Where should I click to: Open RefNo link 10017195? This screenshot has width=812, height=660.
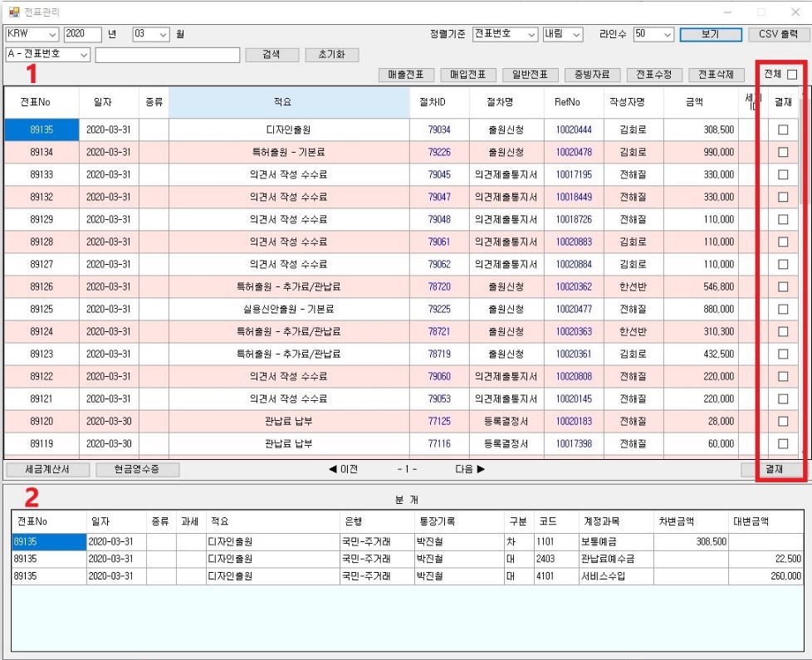pos(574,174)
